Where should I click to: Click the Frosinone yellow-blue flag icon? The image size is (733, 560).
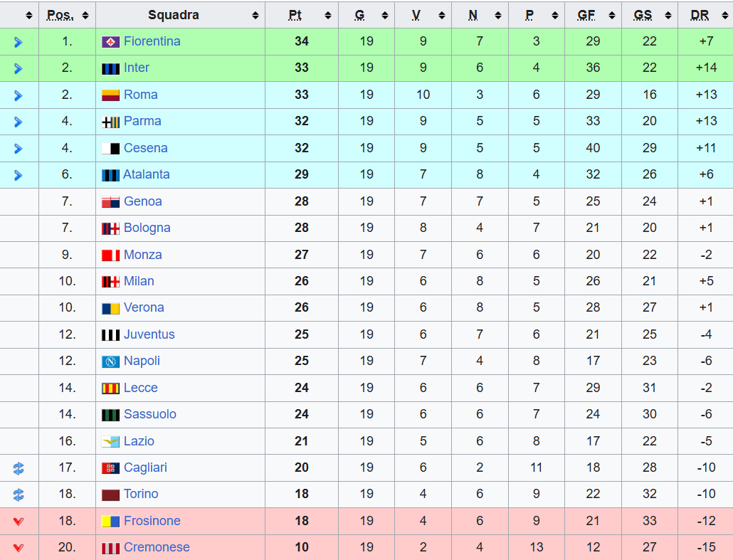point(110,522)
